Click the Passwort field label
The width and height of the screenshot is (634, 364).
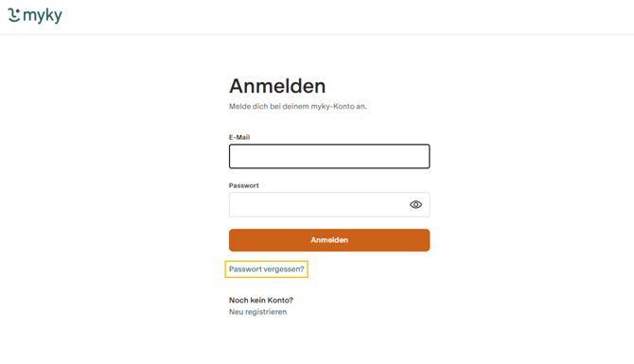[244, 185]
